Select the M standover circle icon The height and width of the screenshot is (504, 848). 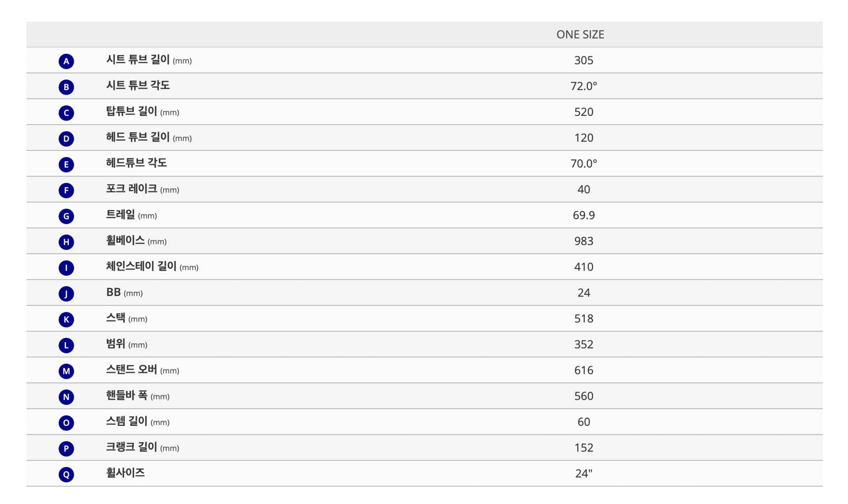click(x=66, y=371)
